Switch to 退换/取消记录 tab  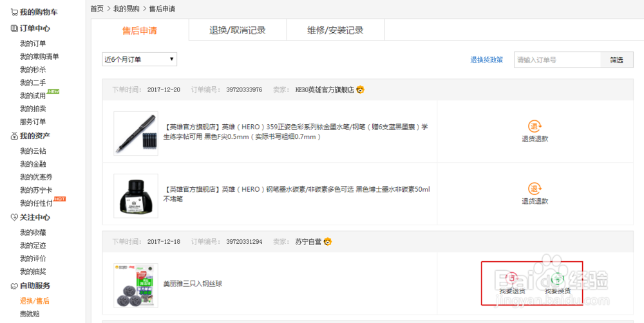(x=238, y=30)
